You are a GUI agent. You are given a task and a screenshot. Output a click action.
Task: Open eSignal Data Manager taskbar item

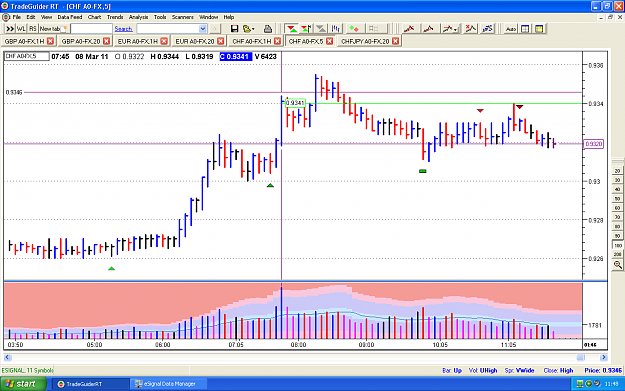click(x=168, y=384)
